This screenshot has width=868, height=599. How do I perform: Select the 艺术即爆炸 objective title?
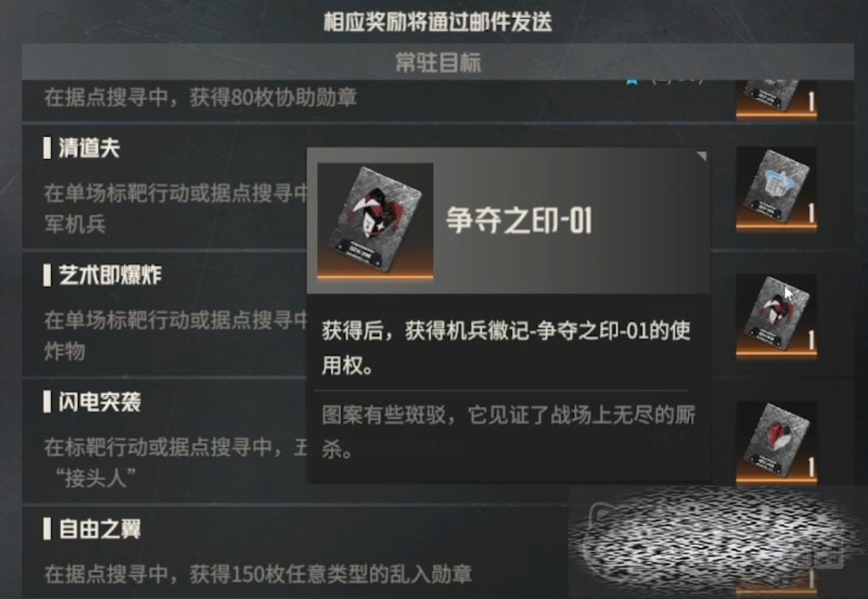pos(110,275)
